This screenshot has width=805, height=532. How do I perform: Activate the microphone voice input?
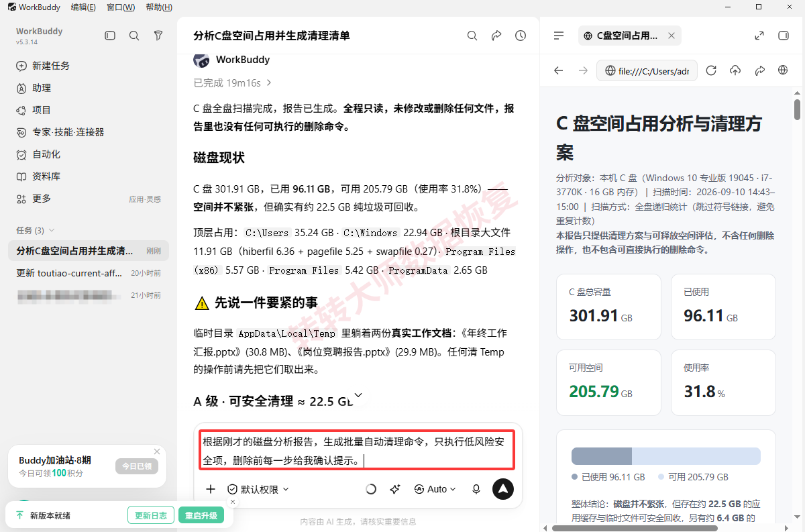(x=476, y=489)
